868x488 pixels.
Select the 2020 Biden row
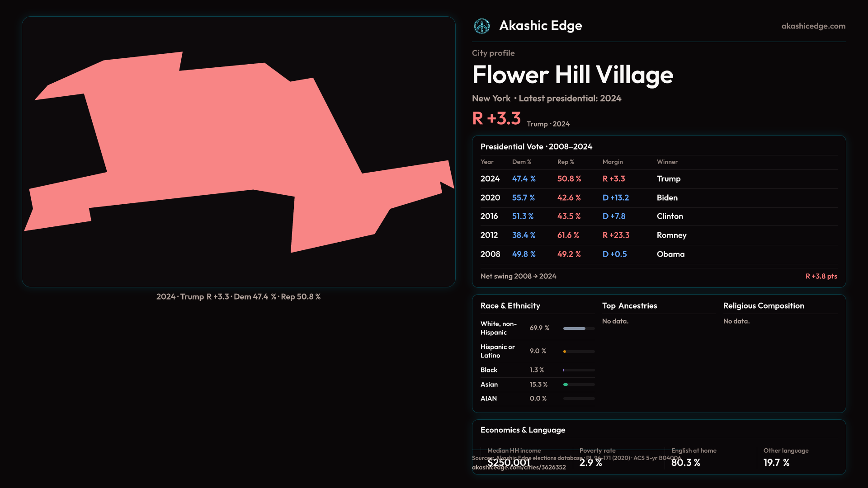point(658,198)
